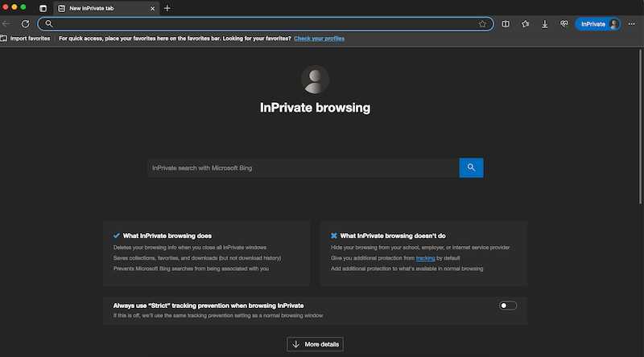Image resolution: width=644 pixels, height=357 pixels.
Task: Click the address bar search icon
Action: click(x=49, y=24)
